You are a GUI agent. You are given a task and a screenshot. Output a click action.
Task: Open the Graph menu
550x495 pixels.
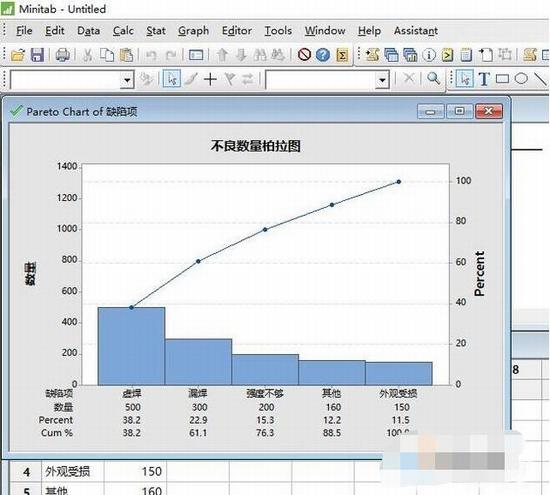[193, 31]
